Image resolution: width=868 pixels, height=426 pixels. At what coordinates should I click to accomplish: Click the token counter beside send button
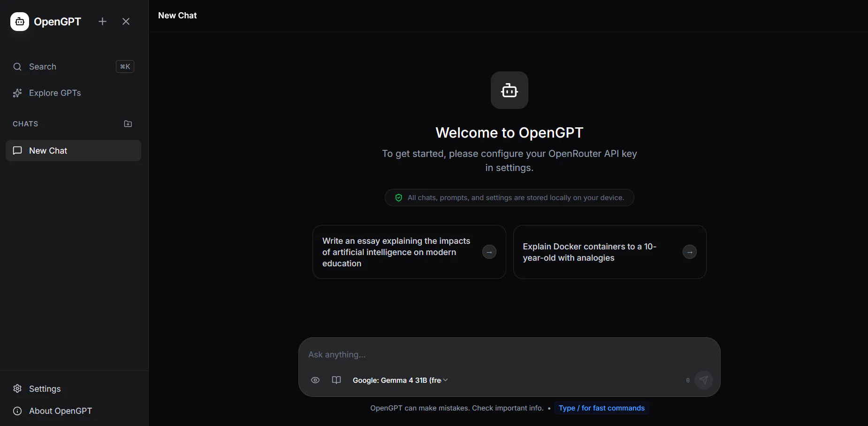(688, 380)
